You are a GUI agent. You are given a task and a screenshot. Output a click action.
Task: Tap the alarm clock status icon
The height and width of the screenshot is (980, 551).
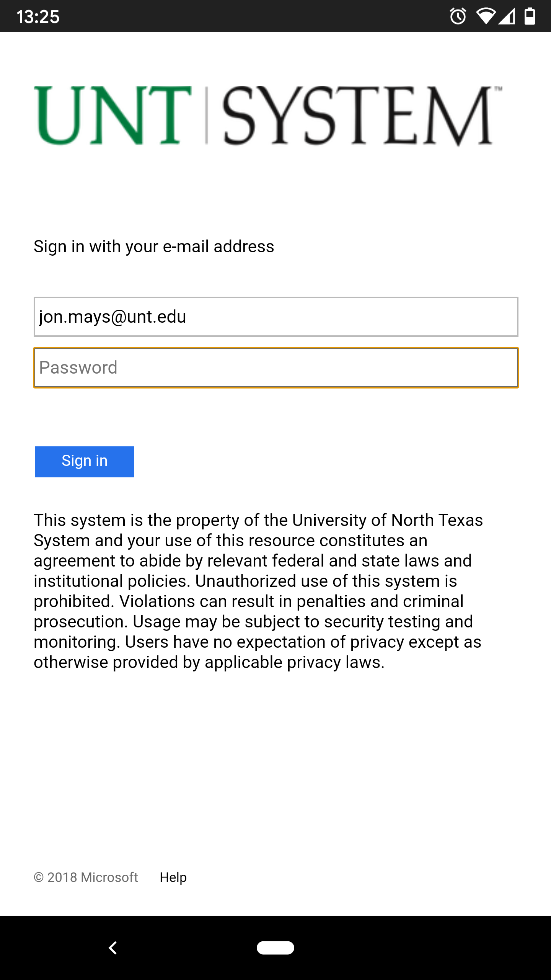pyautogui.click(x=458, y=16)
